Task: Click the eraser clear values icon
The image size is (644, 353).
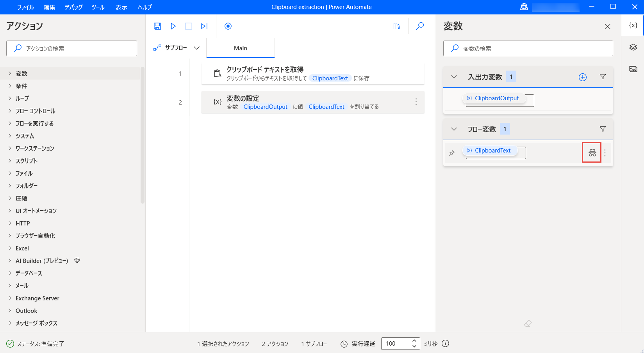Action: [528, 323]
